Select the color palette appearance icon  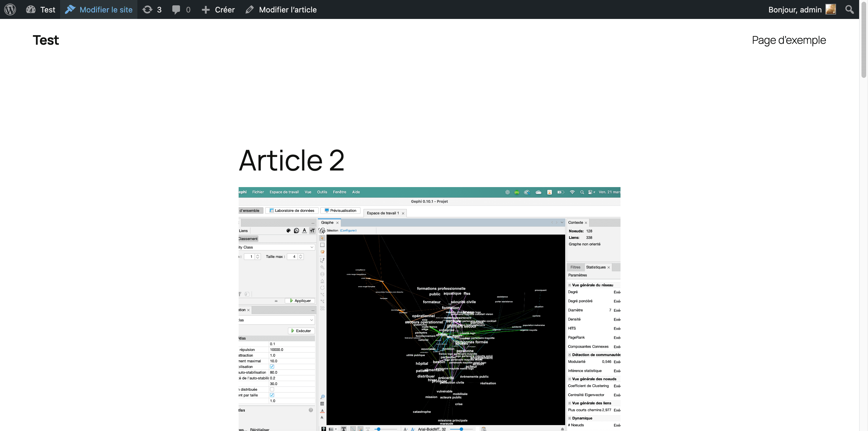click(288, 231)
